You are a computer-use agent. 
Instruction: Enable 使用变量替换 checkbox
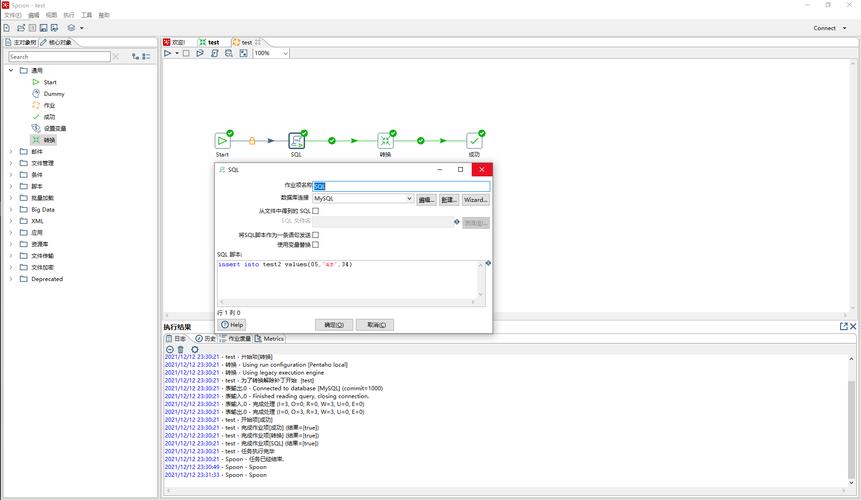tap(315, 245)
